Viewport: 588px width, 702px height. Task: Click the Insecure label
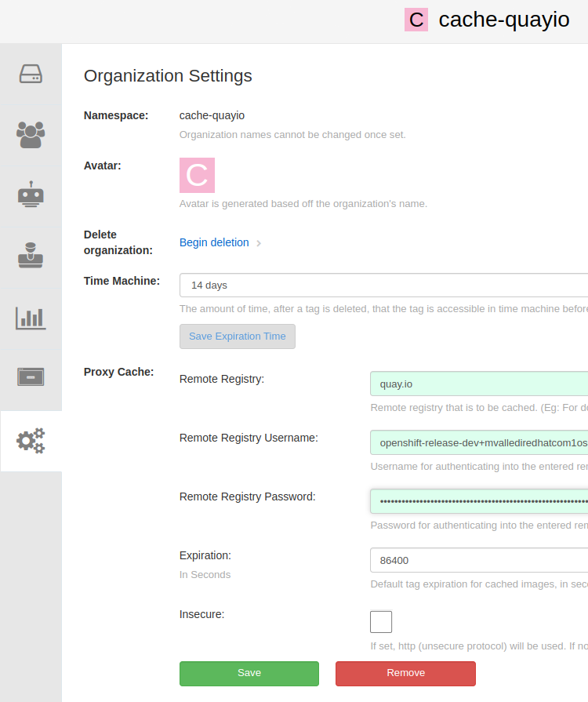pos(201,614)
